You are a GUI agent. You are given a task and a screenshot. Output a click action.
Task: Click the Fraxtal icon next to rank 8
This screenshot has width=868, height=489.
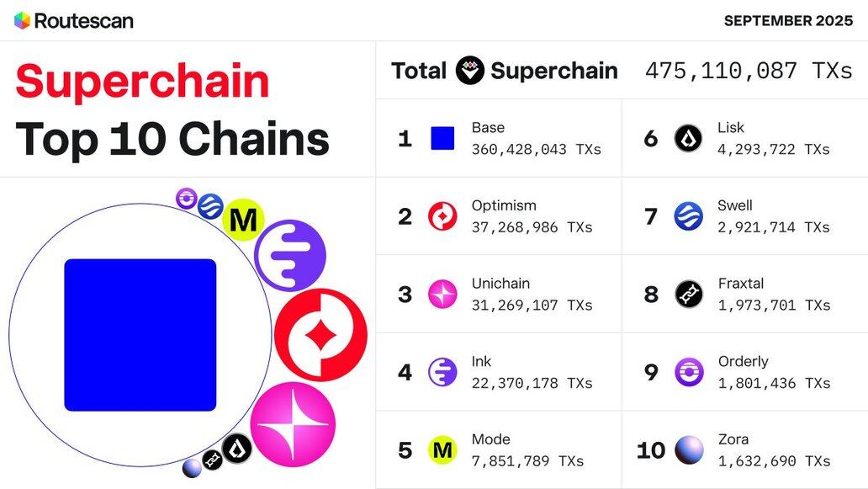pos(688,294)
